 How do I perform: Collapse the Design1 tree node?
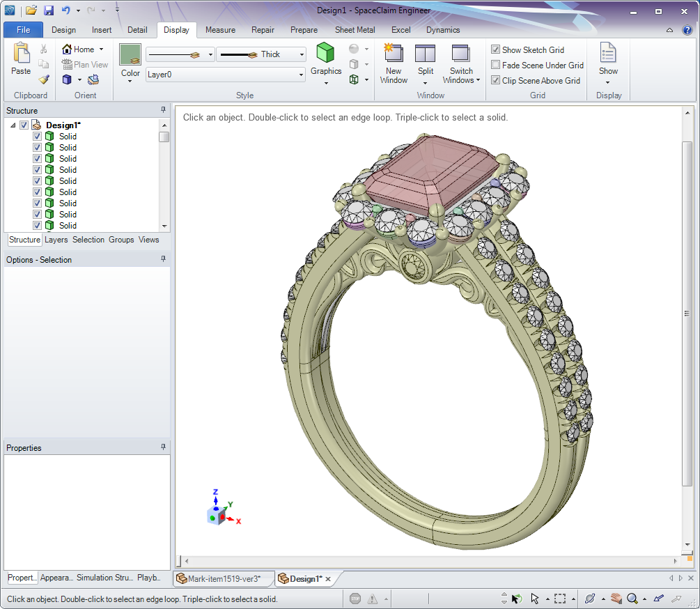(13, 125)
